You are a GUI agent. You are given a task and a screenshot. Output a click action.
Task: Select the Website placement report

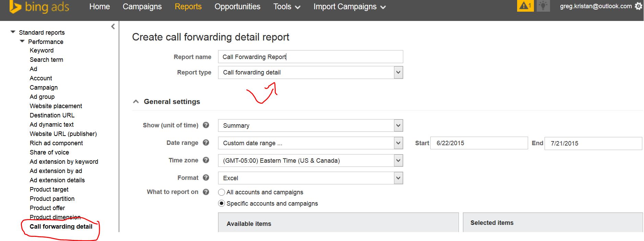click(x=56, y=106)
